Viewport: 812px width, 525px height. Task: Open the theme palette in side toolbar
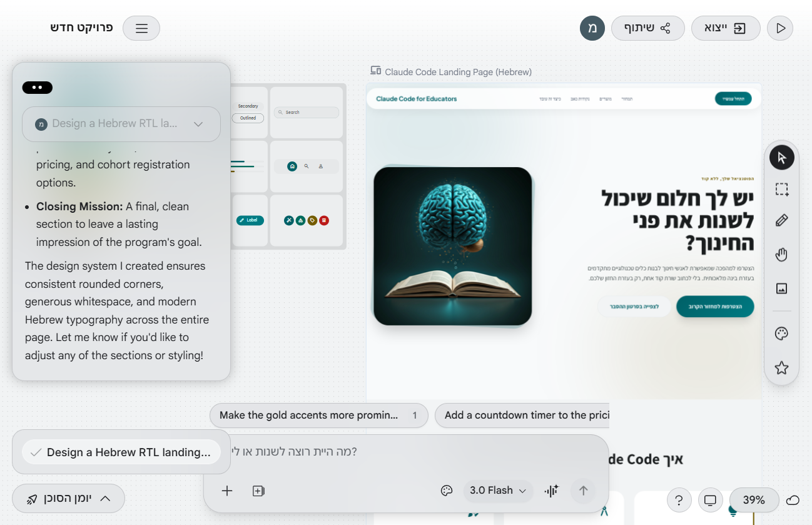(x=781, y=334)
